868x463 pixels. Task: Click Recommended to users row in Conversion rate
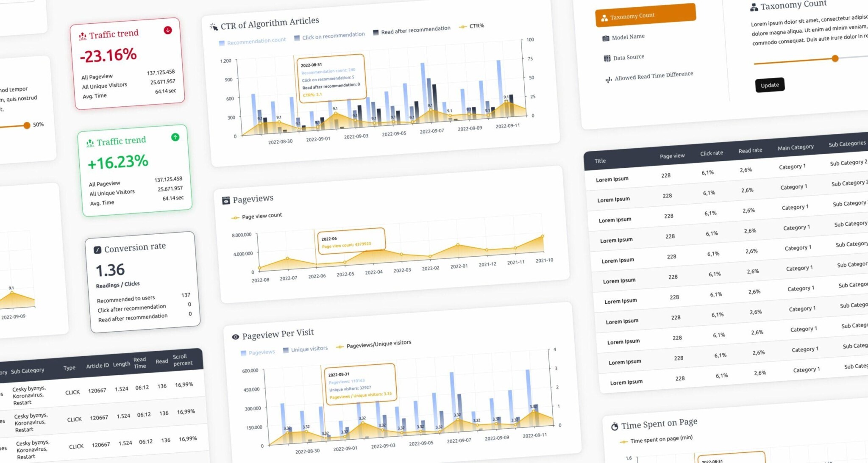point(144,297)
